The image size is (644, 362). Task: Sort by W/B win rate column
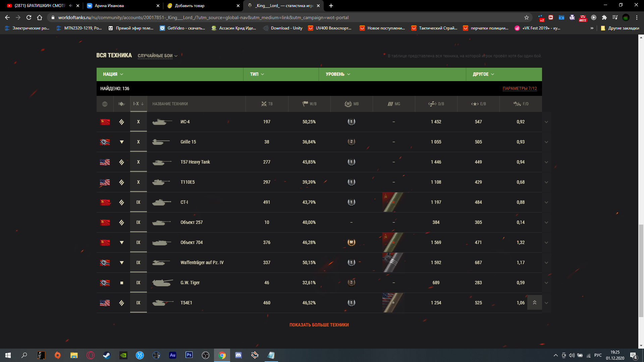pyautogui.click(x=309, y=104)
